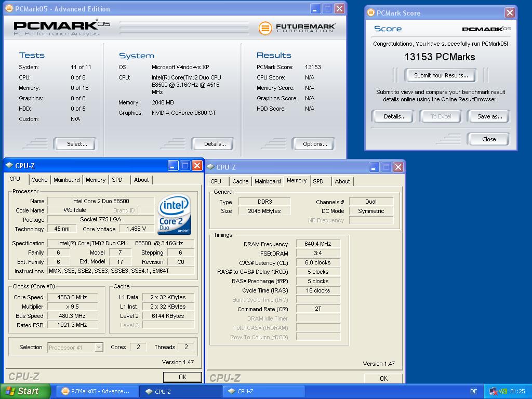Viewport: 532px width, 399px height.
Task: Open About tab in front CPU-Z
Action: tap(141, 180)
